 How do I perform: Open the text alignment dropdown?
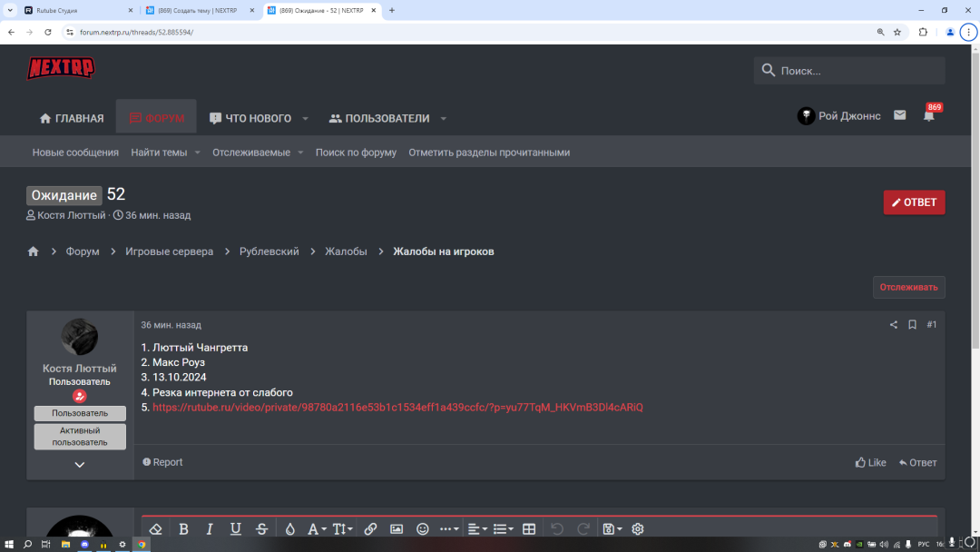476,529
